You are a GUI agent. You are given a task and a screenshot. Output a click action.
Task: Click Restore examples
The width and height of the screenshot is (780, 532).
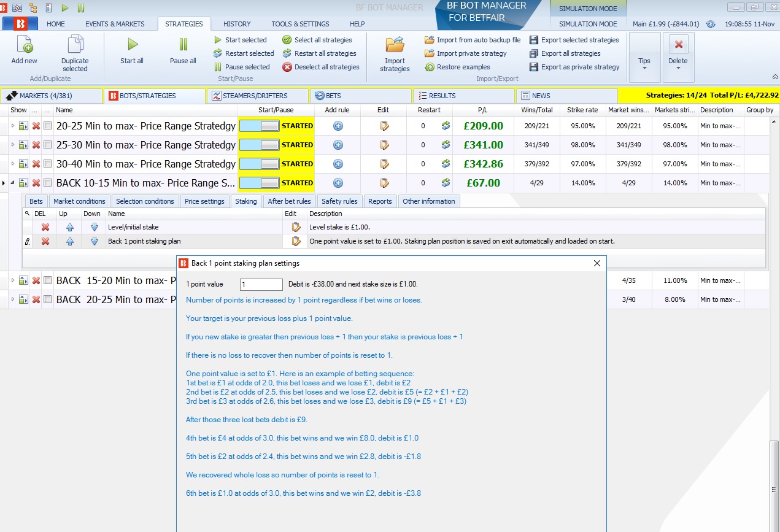tap(458, 67)
